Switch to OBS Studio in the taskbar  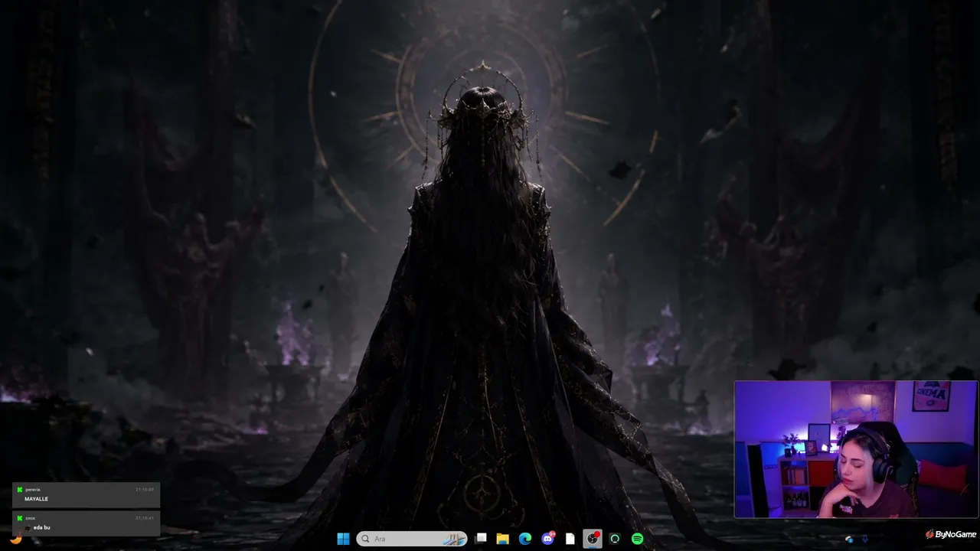pos(593,539)
